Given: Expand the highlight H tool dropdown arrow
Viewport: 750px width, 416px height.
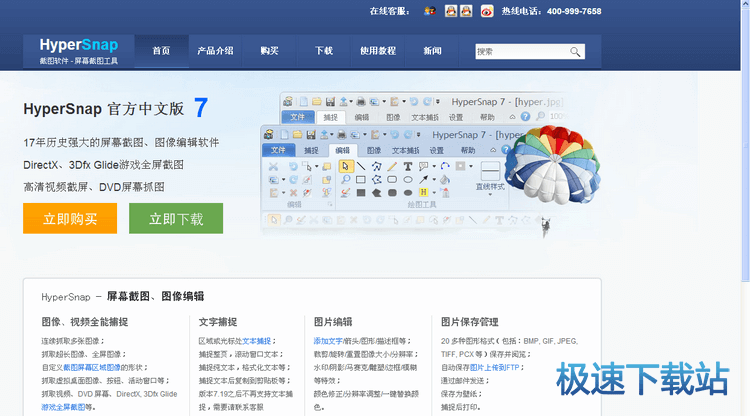Looking at the screenshot, I should coord(434,193).
